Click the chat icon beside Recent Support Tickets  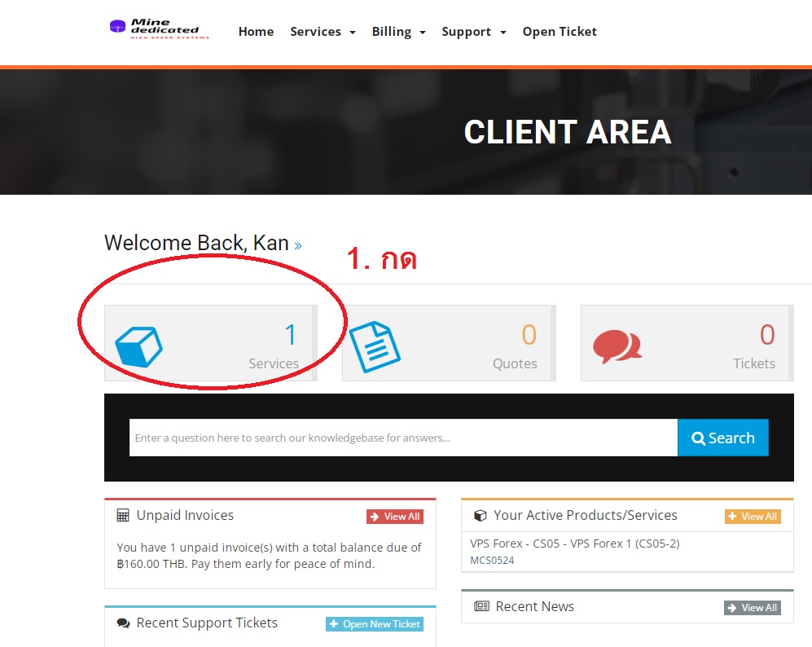click(x=123, y=623)
